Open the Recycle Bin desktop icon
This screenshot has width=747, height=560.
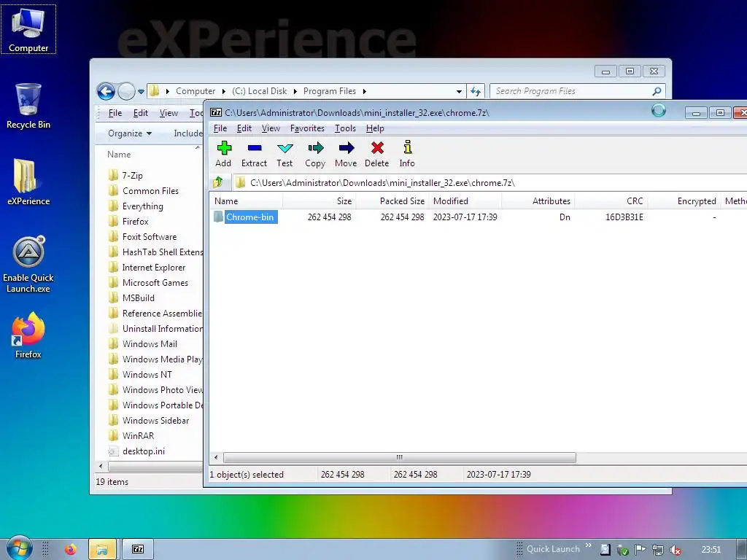28,106
